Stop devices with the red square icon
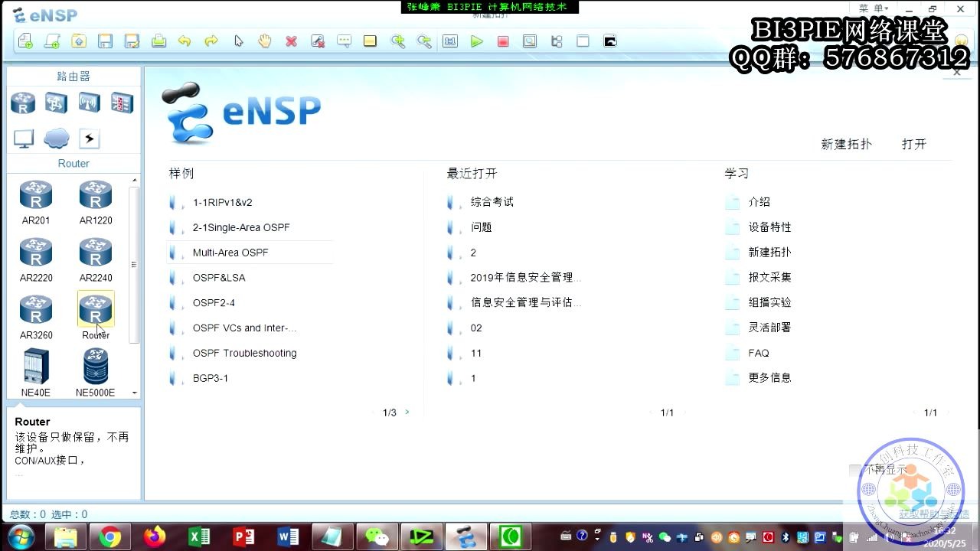 pyautogui.click(x=503, y=41)
